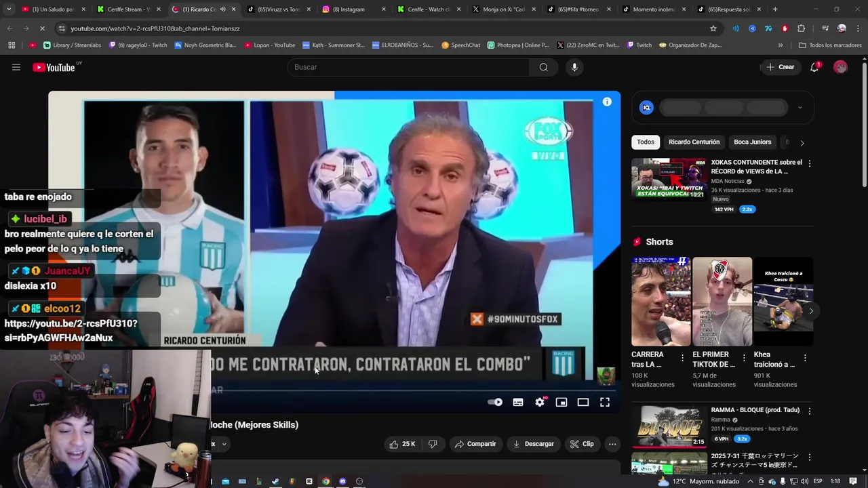Open the notifications bell
The image size is (868, 488).
click(815, 67)
